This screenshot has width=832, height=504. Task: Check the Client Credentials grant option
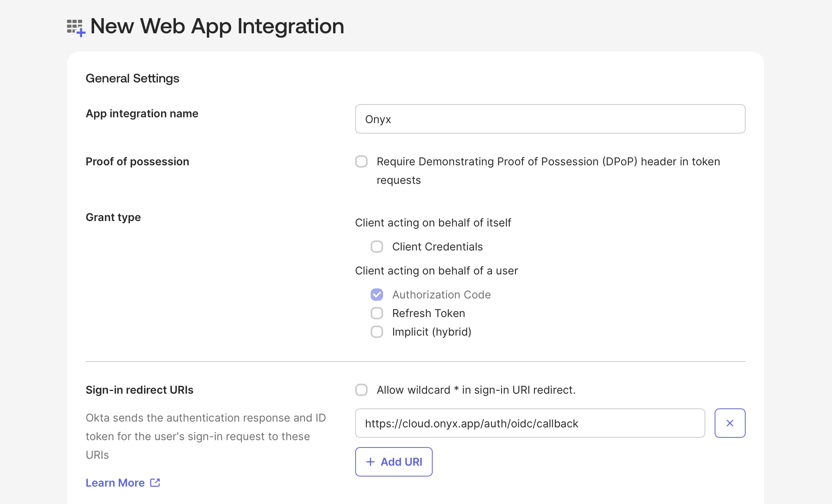[376, 246]
